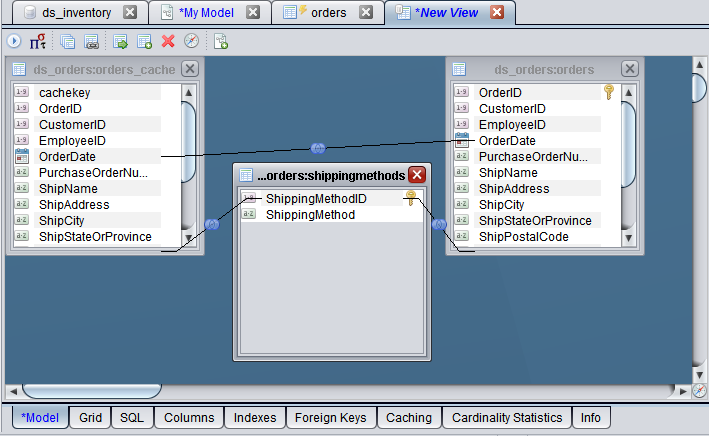Click the stacked tables copy icon
Viewport: 709px width, 436px height.
67,42
